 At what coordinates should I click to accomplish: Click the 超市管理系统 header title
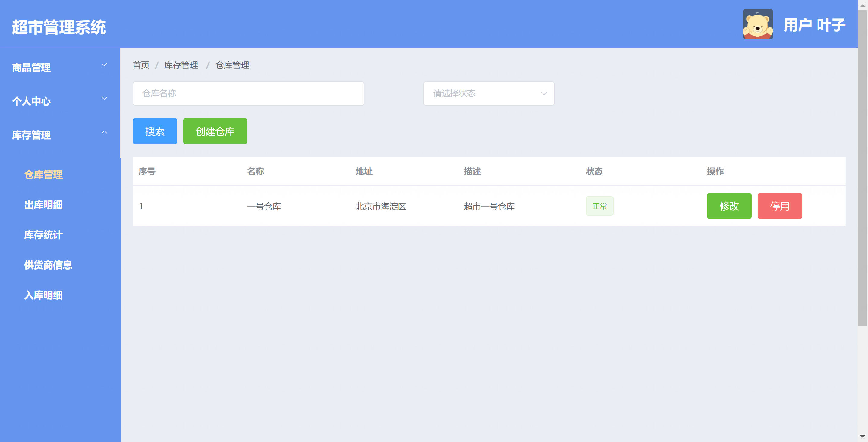[59, 27]
